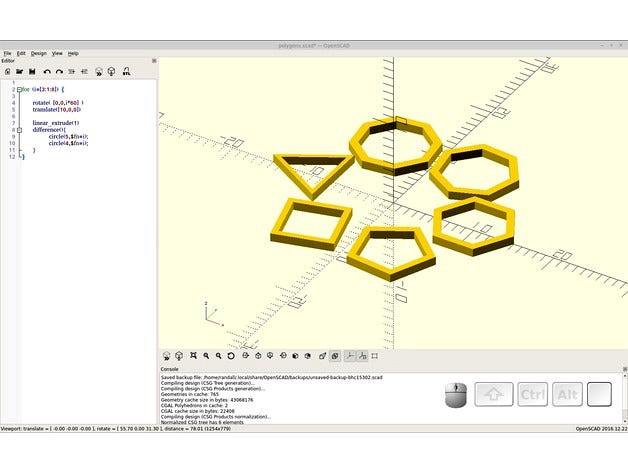
Task: Click Preview icon in the viewer toolbar
Action: pyautogui.click(x=167, y=356)
